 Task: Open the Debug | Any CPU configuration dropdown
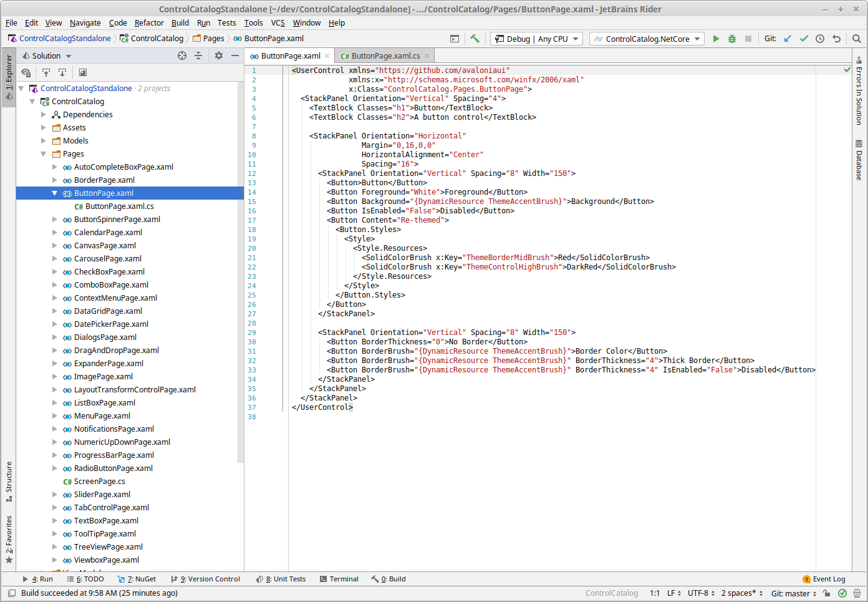(x=536, y=38)
